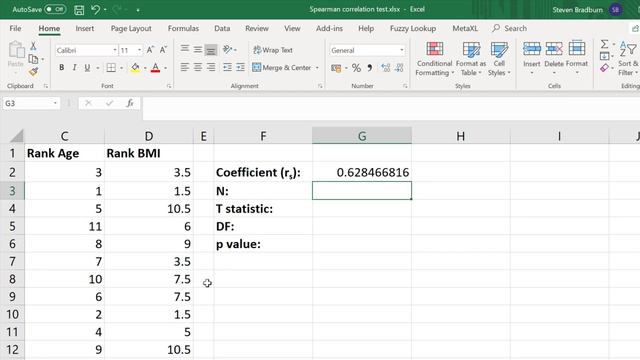
Task: Click the ribbon Search box
Action: pyautogui.click(x=510, y=28)
